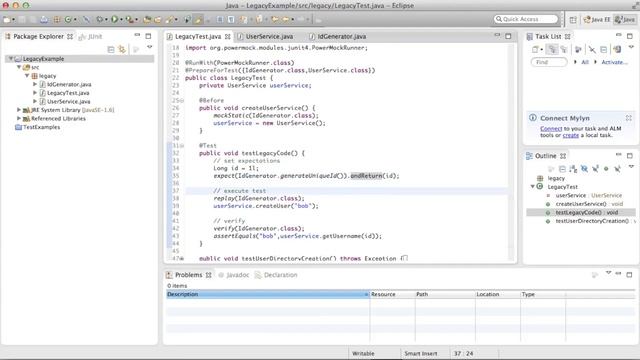The width and height of the screenshot is (640, 360).
Task: Click the Run (green play) toolbar button
Action: click(x=114, y=19)
